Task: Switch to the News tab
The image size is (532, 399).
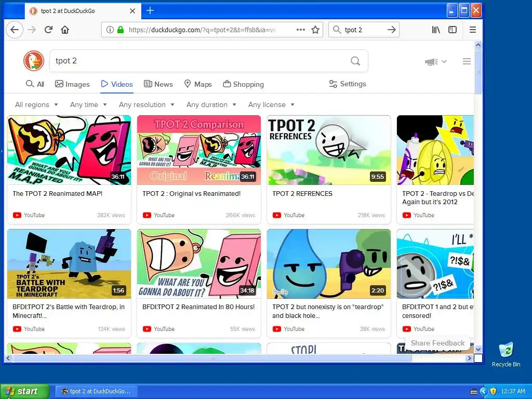Action: [158, 84]
